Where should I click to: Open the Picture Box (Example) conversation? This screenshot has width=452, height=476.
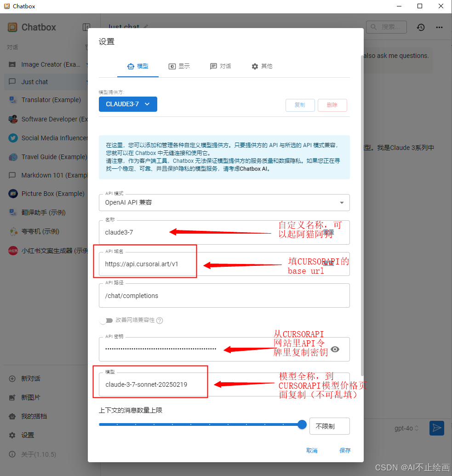point(46,194)
